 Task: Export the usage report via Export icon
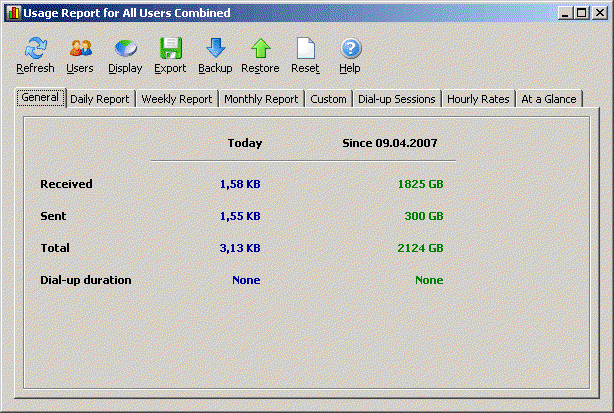click(170, 49)
